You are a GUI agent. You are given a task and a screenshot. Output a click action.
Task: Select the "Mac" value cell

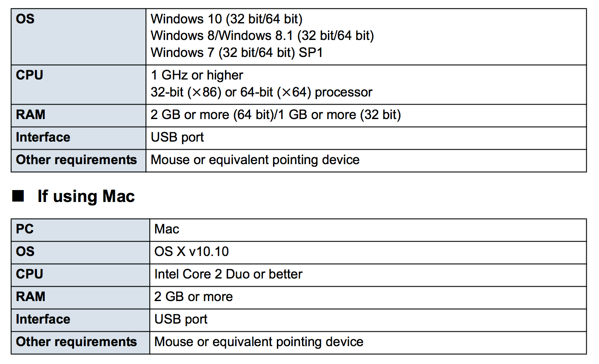click(x=167, y=229)
